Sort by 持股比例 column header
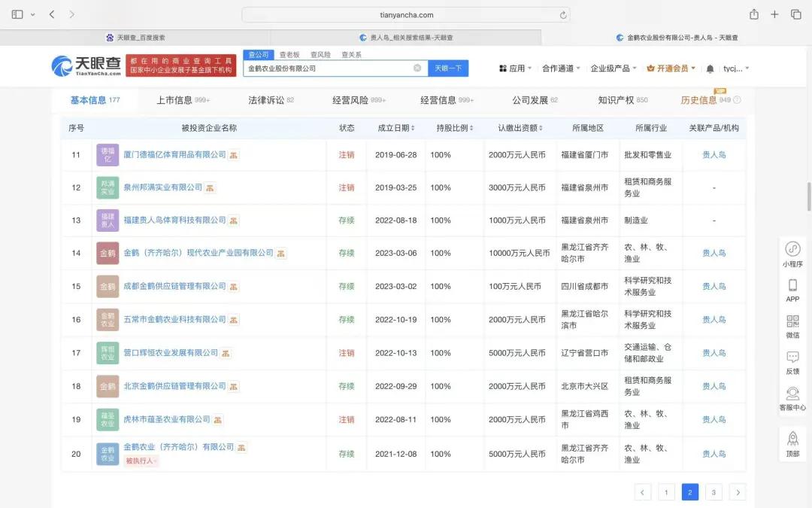 pyautogui.click(x=453, y=128)
